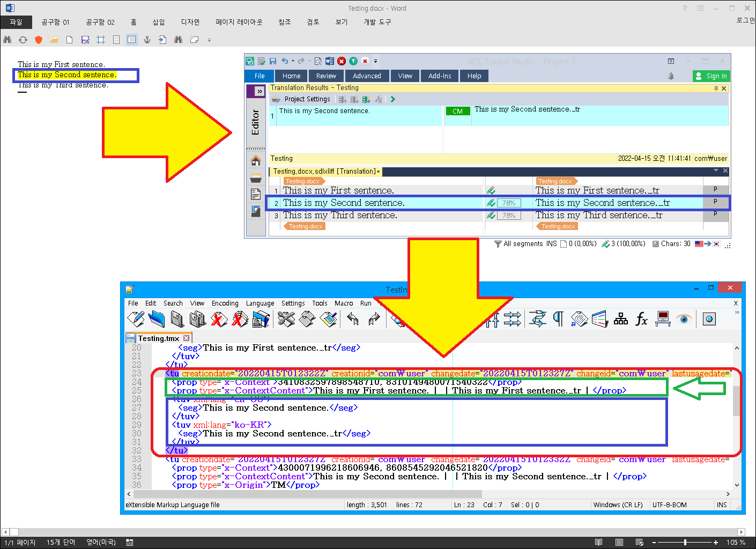Collapse the Trados navigation pane chevron

pyautogui.click(x=260, y=92)
